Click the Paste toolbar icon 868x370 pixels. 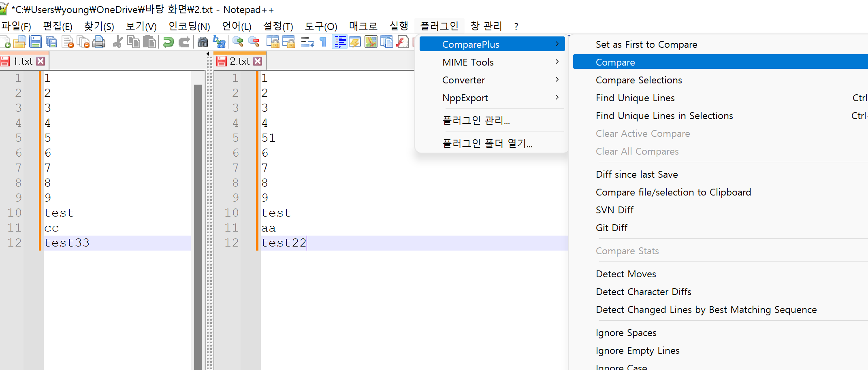(x=149, y=42)
